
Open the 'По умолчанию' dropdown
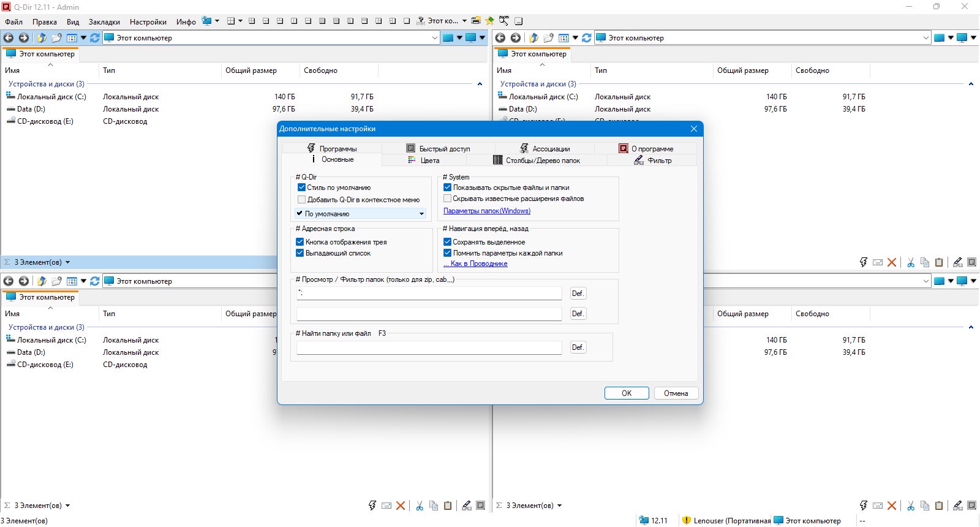361,213
